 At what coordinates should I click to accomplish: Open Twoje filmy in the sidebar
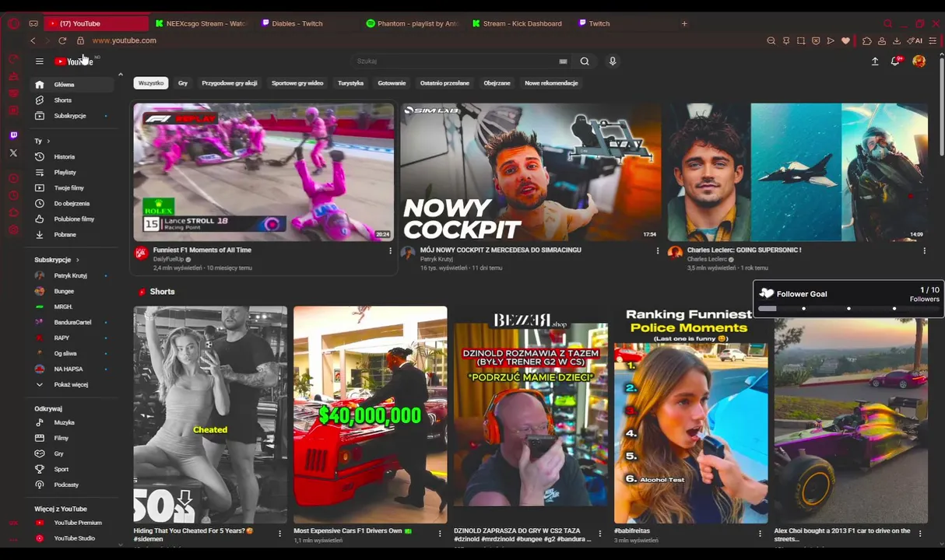[x=70, y=187]
